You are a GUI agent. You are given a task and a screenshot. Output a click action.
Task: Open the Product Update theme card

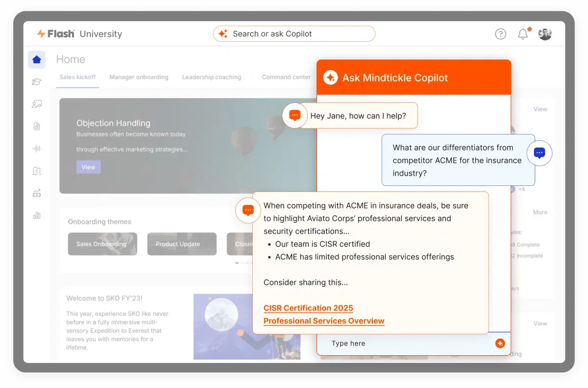pyautogui.click(x=182, y=244)
